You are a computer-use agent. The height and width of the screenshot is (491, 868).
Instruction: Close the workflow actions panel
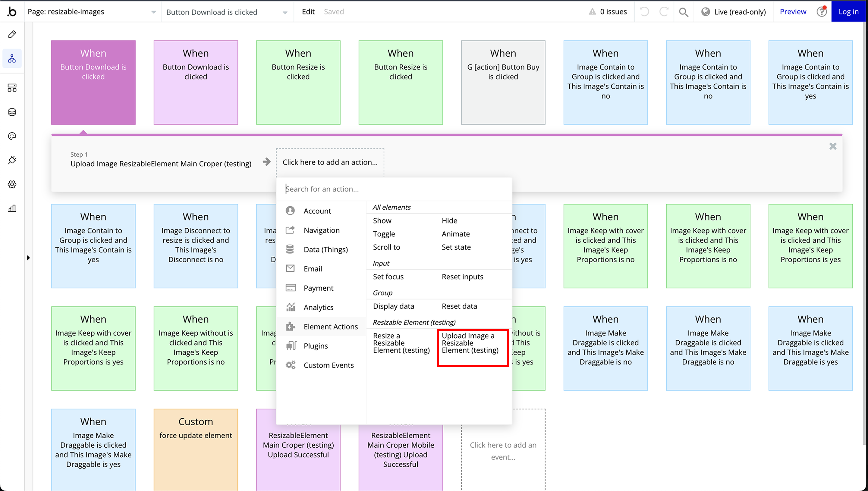tap(832, 146)
